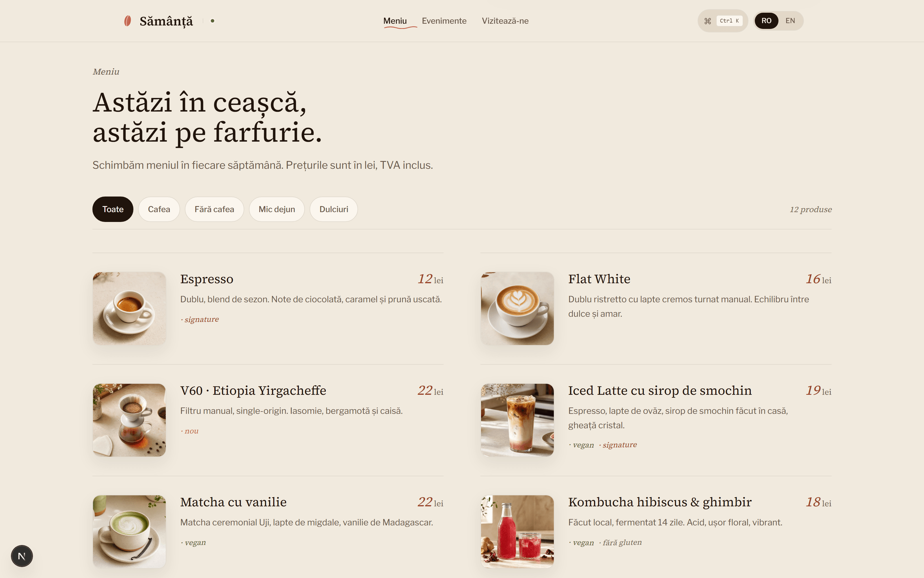Screen dimensions: 924x578
Task: Click Kombucha hibiscus & ghimbir title
Action: (x=660, y=502)
